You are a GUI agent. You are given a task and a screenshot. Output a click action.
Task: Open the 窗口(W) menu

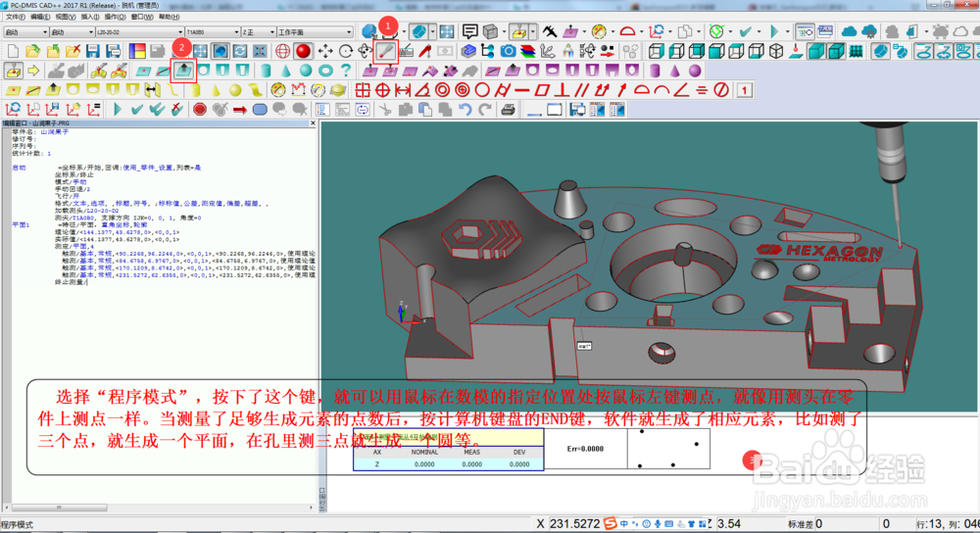point(142,17)
